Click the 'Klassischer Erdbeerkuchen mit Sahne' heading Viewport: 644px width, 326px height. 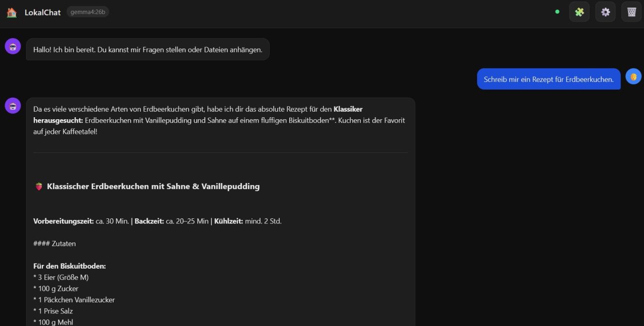153,187
